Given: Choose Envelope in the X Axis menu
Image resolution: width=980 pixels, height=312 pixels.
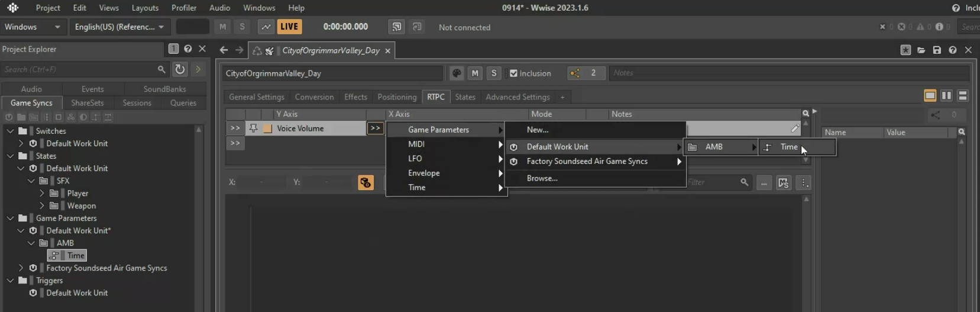Looking at the screenshot, I should pyautogui.click(x=447, y=173).
